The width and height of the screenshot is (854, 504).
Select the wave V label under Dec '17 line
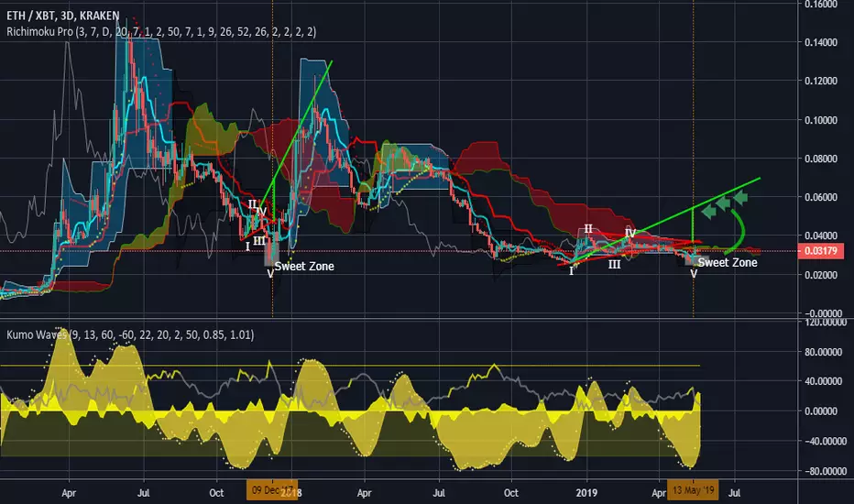click(x=270, y=274)
